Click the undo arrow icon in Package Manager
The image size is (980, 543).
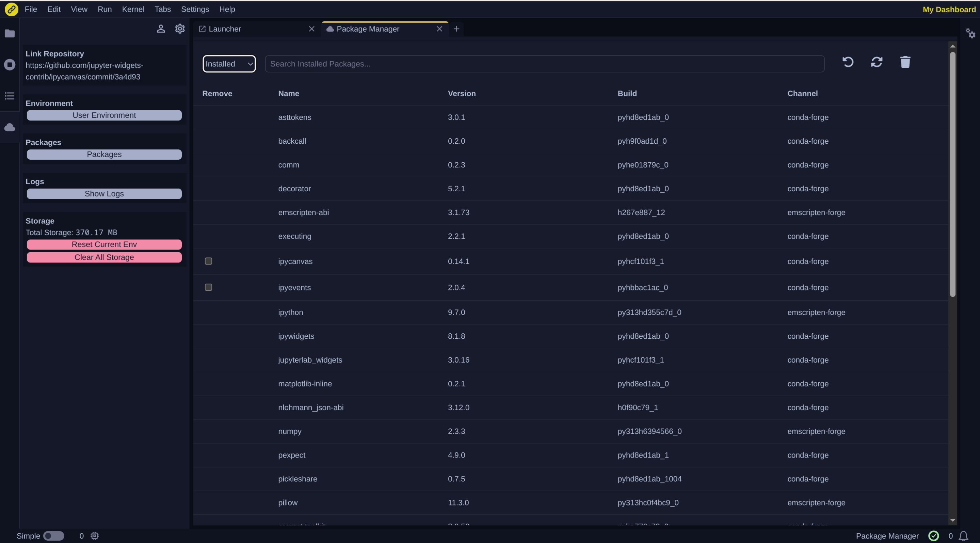pos(848,62)
